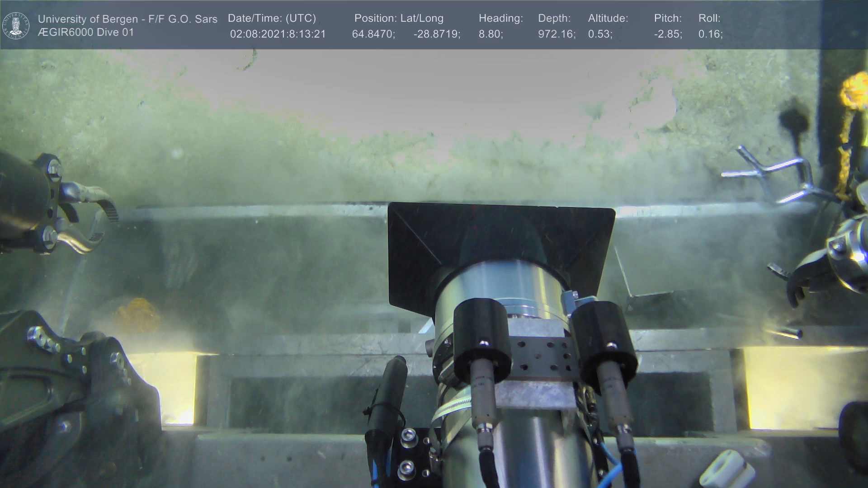Click the ÆGIR6000 Dive 01 label
This screenshot has height=488, width=868.
point(86,33)
